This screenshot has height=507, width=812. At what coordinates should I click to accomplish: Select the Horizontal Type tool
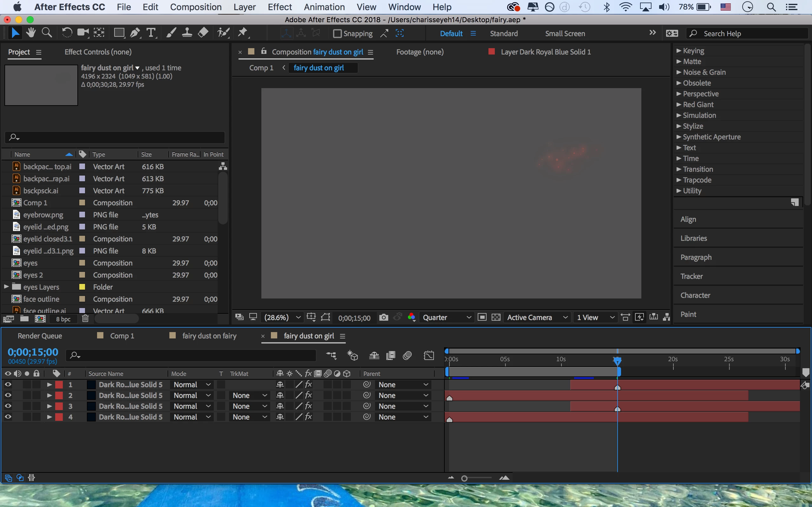pyautogui.click(x=151, y=33)
